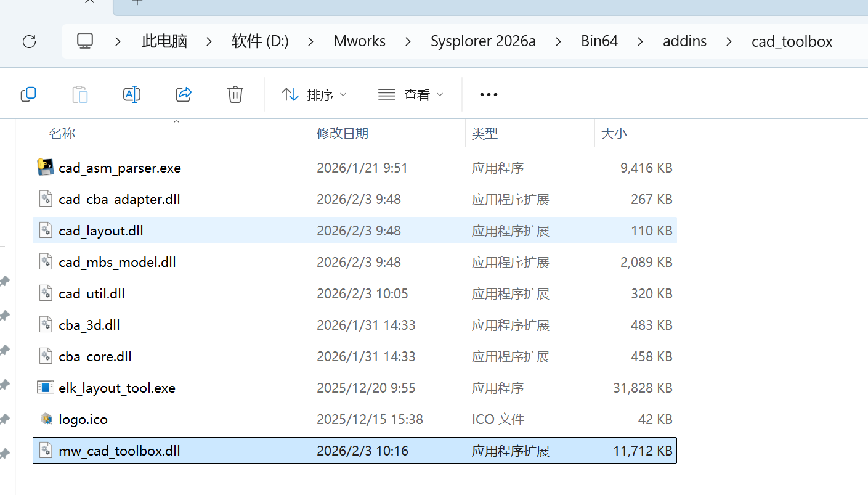The image size is (868, 495).
Task: Select the file name cba_3d.dll
Action: tap(89, 325)
